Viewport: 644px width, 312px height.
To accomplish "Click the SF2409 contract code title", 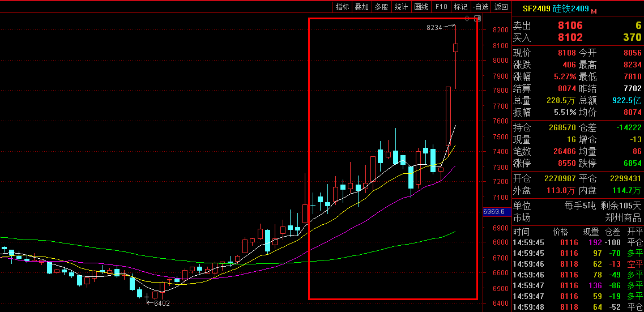I will [x=535, y=8].
